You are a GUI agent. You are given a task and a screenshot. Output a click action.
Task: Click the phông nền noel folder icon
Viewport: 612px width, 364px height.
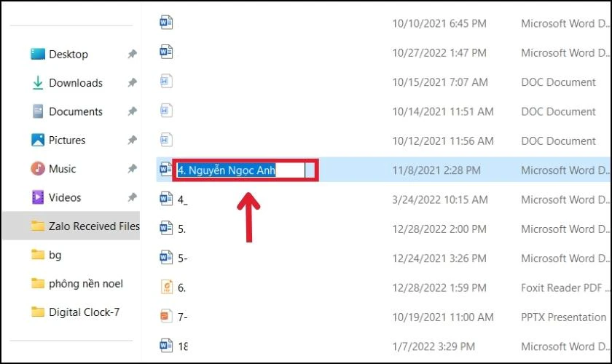tap(38, 283)
